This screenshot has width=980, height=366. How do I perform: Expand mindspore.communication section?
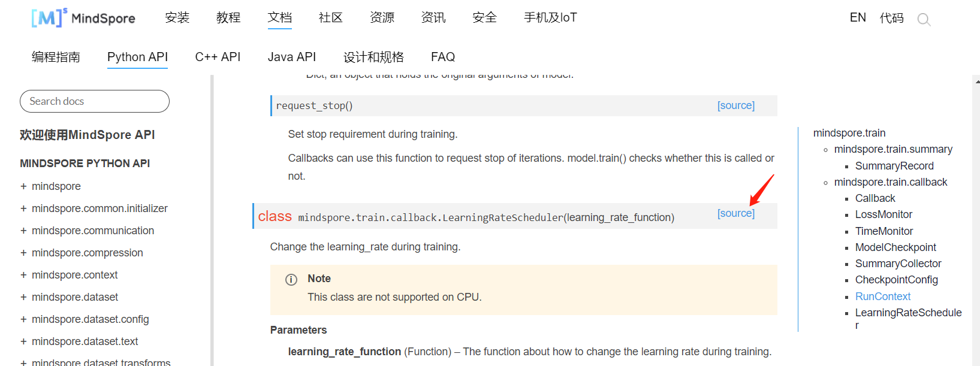point(23,231)
